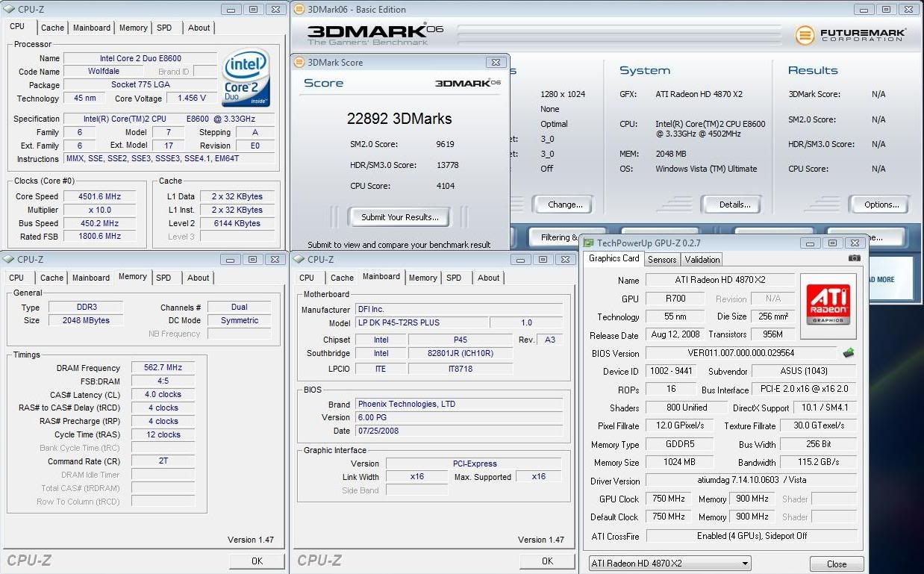Image resolution: width=924 pixels, height=574 pixels.
Task: Click the FSB:DRAM ratio value 4:5
Action: (163, 381)
